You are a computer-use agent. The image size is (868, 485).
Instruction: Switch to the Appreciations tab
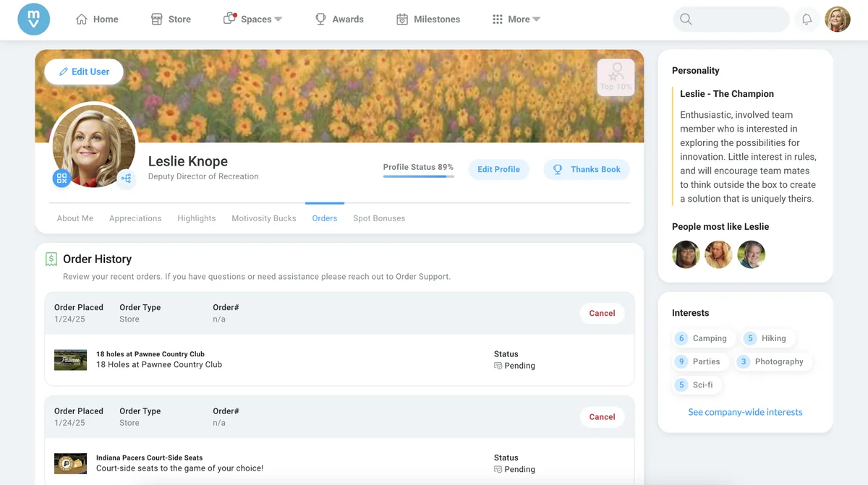coord(135,218)
